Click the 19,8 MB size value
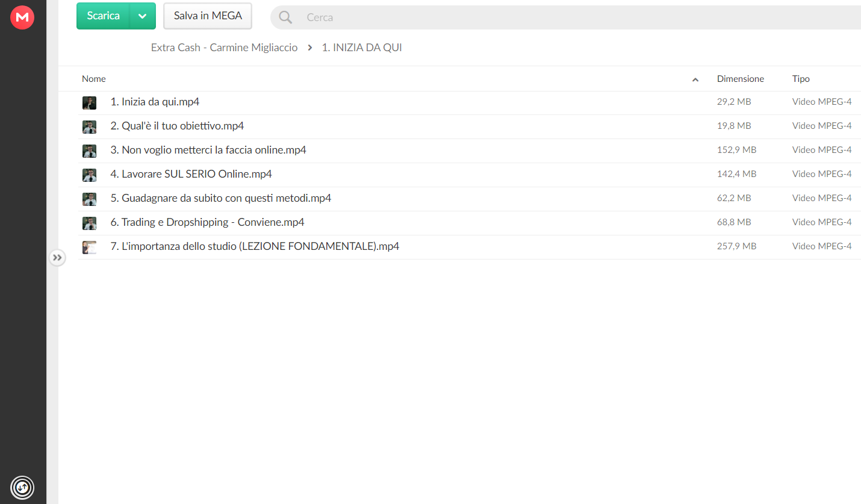Image resolution: width=861 pixels, height=504 pixels. click(x=734, y=126)
